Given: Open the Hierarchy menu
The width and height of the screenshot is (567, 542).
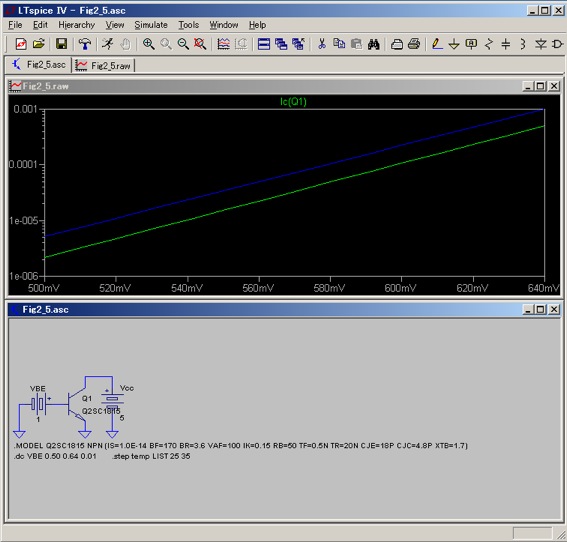Looking at the screenshot, I should [x=76, y=25].
